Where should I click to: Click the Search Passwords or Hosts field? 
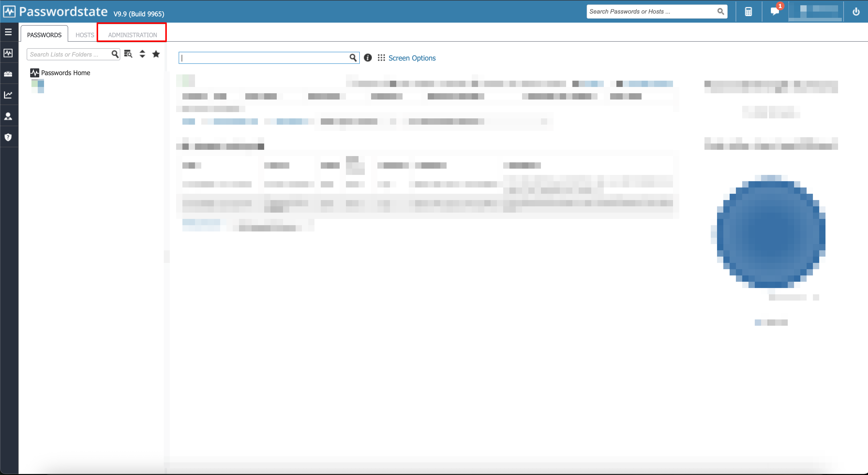[x=650, y=11]
